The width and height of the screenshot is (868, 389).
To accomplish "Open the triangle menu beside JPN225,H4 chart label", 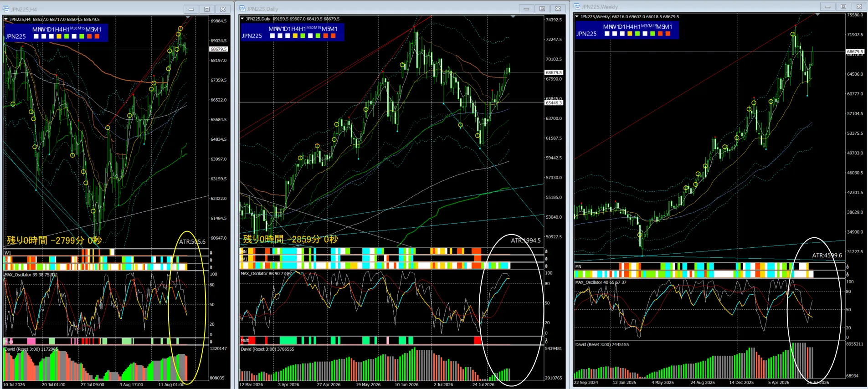I will [6, 19].
